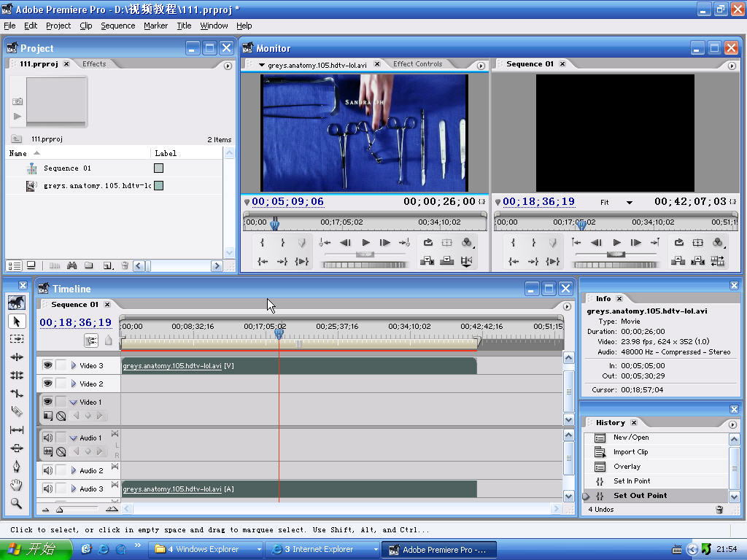Hide the Video 1 track with eye icon
This screenshot has width=747, height=560.
pyautogui.click(x=47, y=402)
